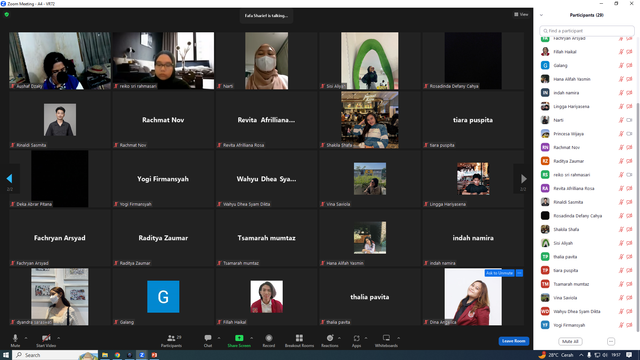Click the Mute microphone icon
This screenshot has width=640, height=360.
pyautogui.click(x=15, y=338)
